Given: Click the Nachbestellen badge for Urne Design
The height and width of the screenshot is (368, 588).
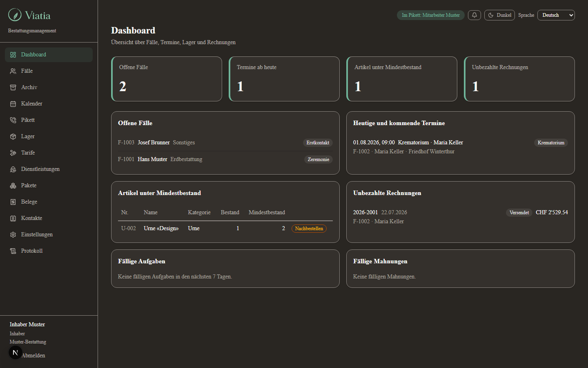Looking at the screenshot, I should (x=309, y=229).
